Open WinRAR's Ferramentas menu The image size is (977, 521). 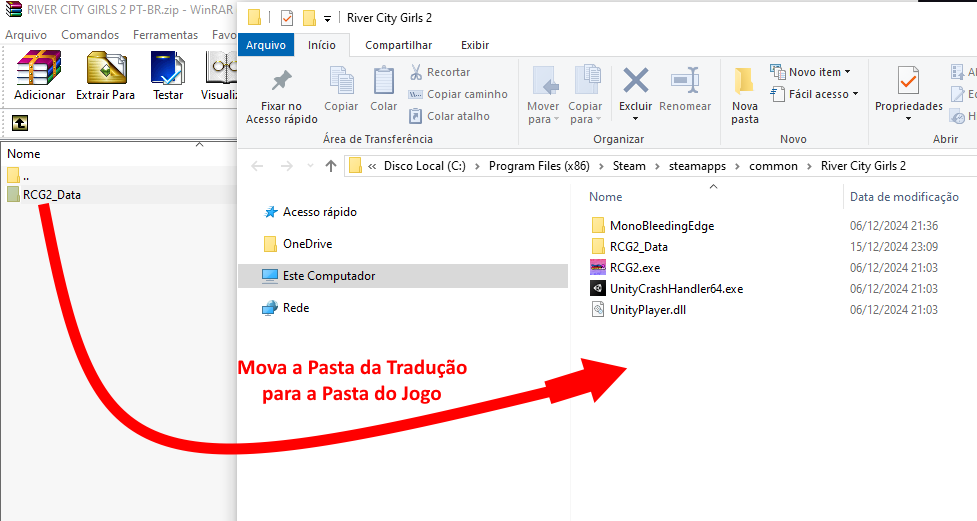pos(165,35)
